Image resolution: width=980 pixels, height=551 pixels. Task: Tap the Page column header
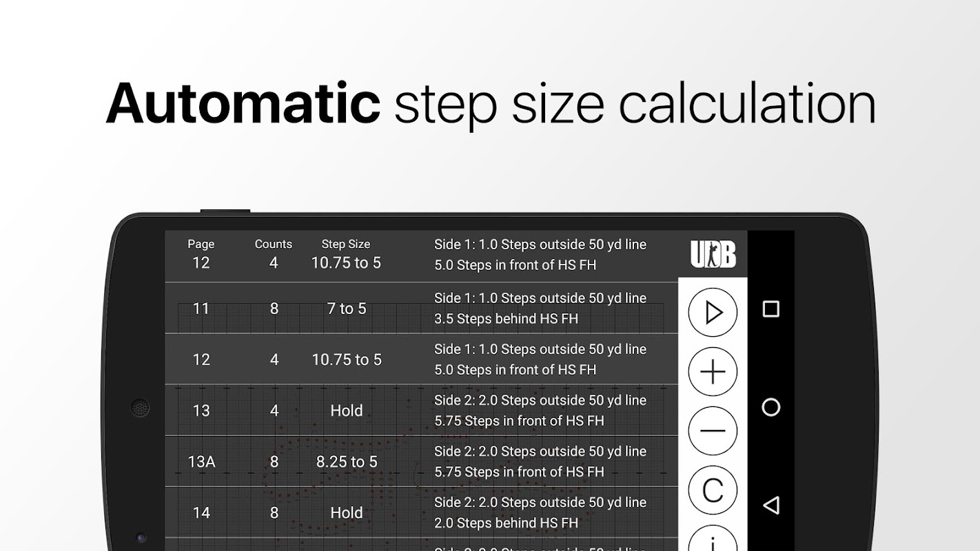coord(201,244)
